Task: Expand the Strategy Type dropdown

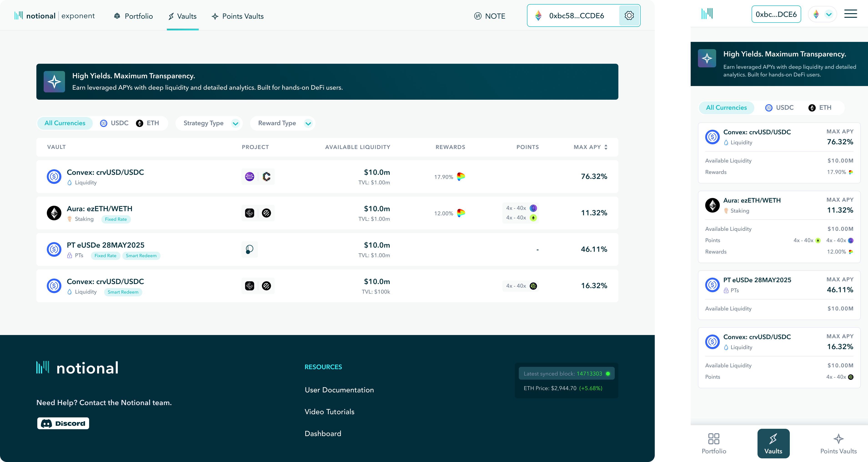Action: coord(209,123)
